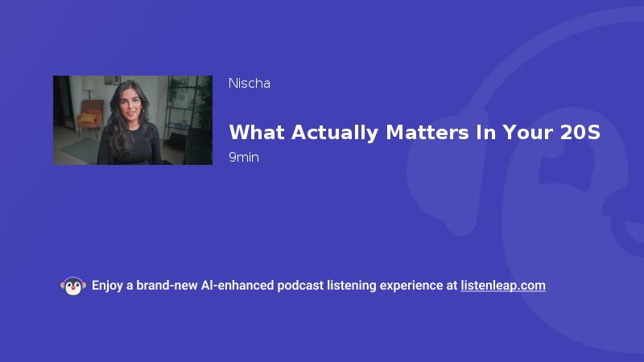Open the episode video thumbnail
The height and width of the screenshot is (362, 644).
click(x=133, y=120)
